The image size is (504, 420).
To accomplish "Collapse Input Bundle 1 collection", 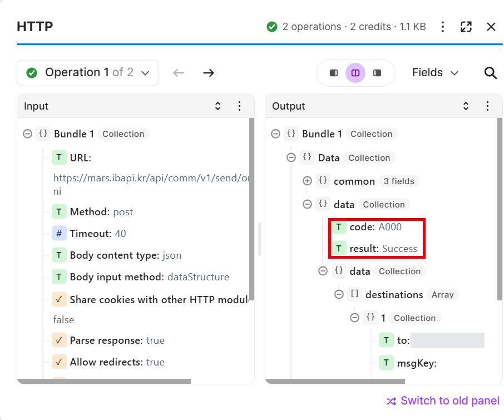I will 28,134.
